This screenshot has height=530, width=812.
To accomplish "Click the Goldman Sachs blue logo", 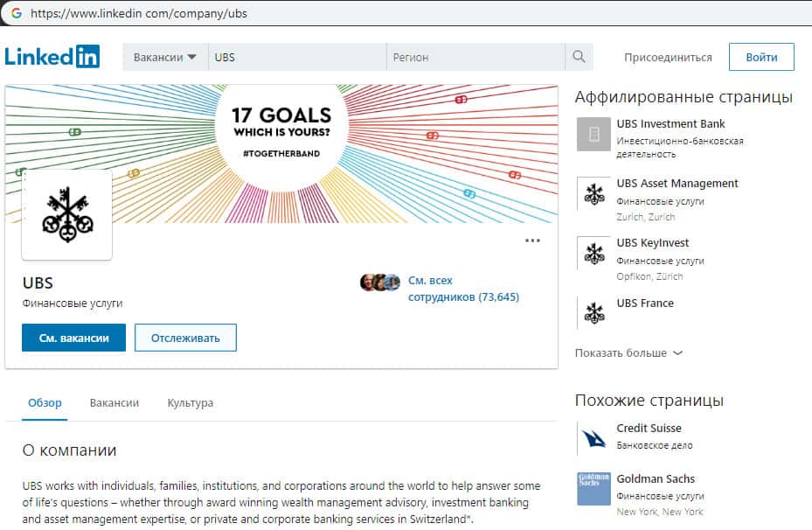I will [594, 489].
